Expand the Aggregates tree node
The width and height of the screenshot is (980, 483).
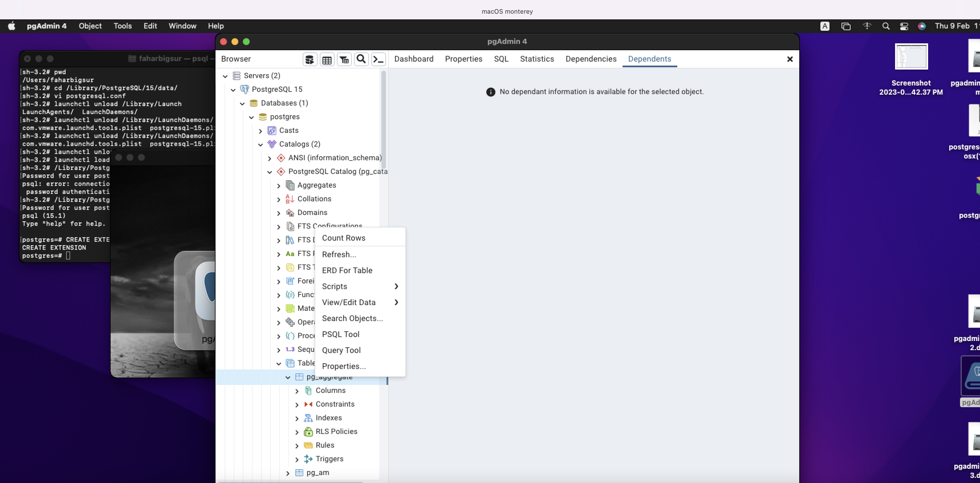[279, 186]
